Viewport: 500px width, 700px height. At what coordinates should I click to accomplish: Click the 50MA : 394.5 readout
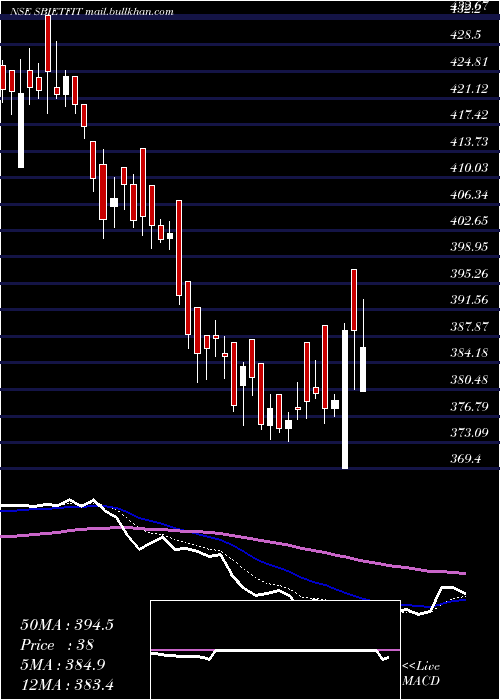pos(67,625)
